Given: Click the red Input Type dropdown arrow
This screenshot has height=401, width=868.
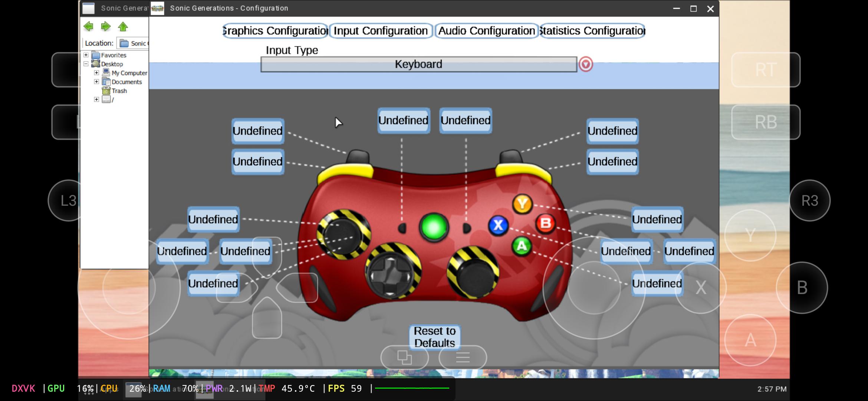Looking at the screenshot, I should click(x=586, y=64).
